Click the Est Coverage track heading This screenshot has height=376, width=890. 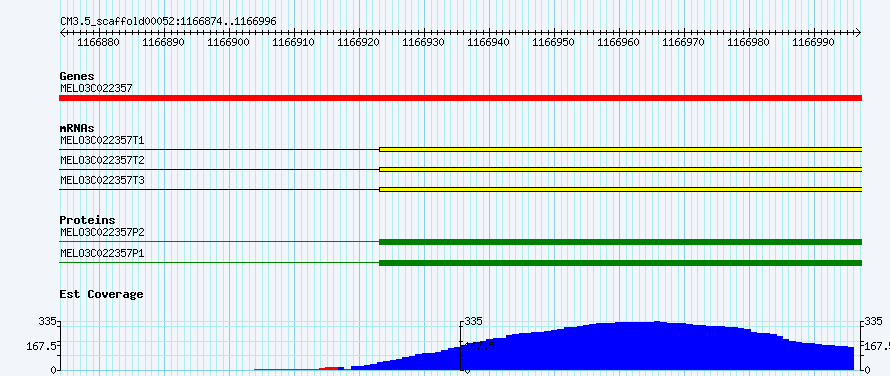pyautogui.click(x=102, y=294)
